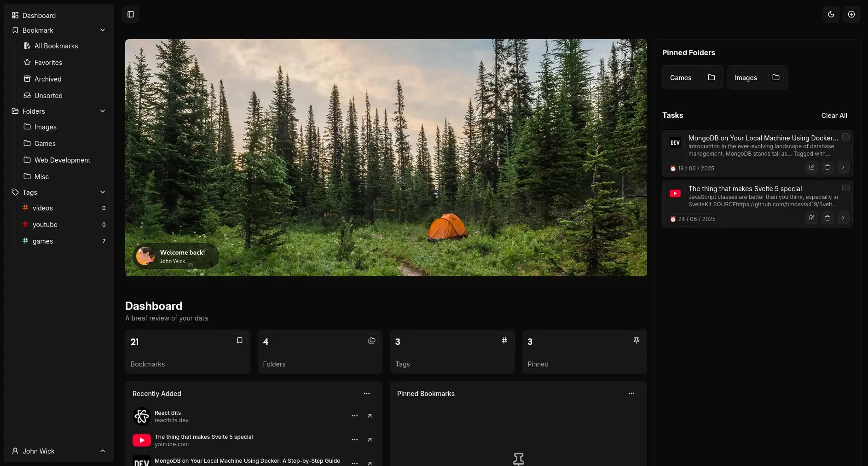Go to All Bookmarks
The image size is (868, 466).
coord(56,46)
